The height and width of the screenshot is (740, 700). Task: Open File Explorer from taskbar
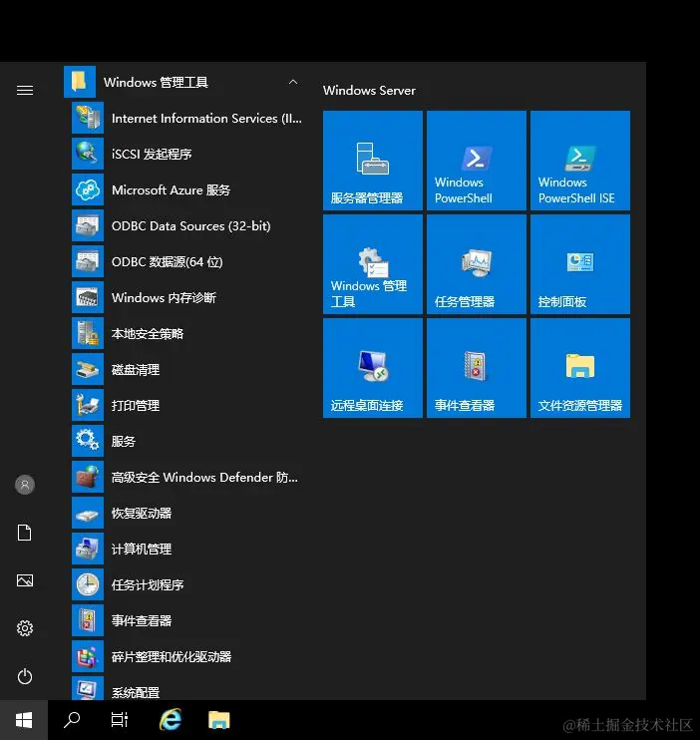click(219, 720)
